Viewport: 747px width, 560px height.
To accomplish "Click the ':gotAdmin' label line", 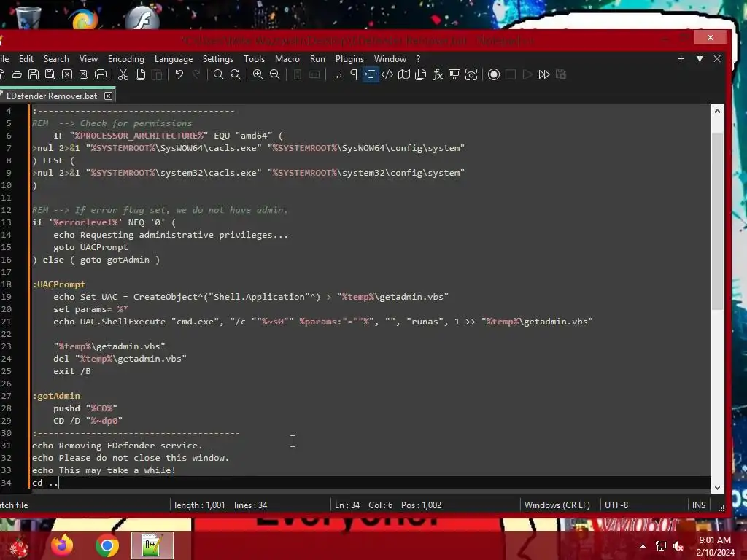I will coord(56,396).
